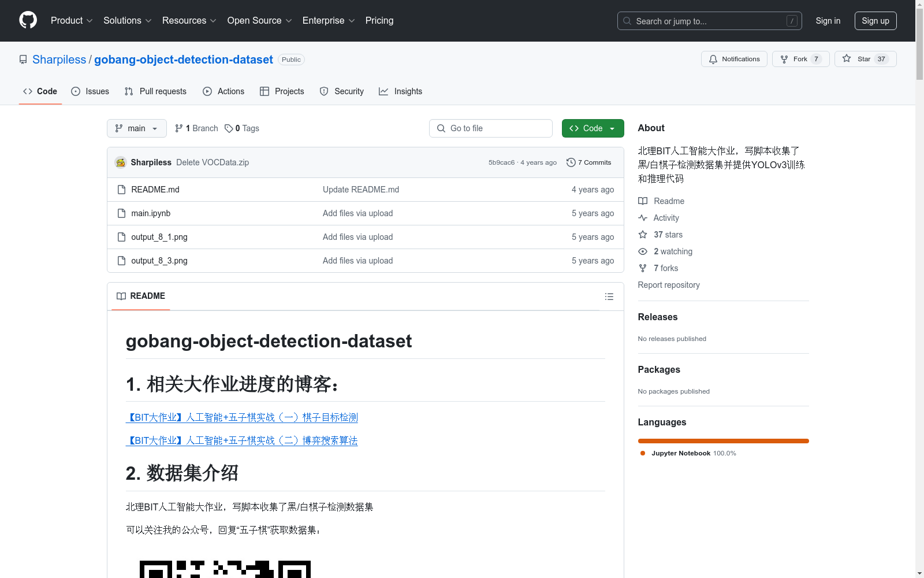
Task: Open Jupyter Notebook 100.0% language link
Action: click(x=688, y=453)
